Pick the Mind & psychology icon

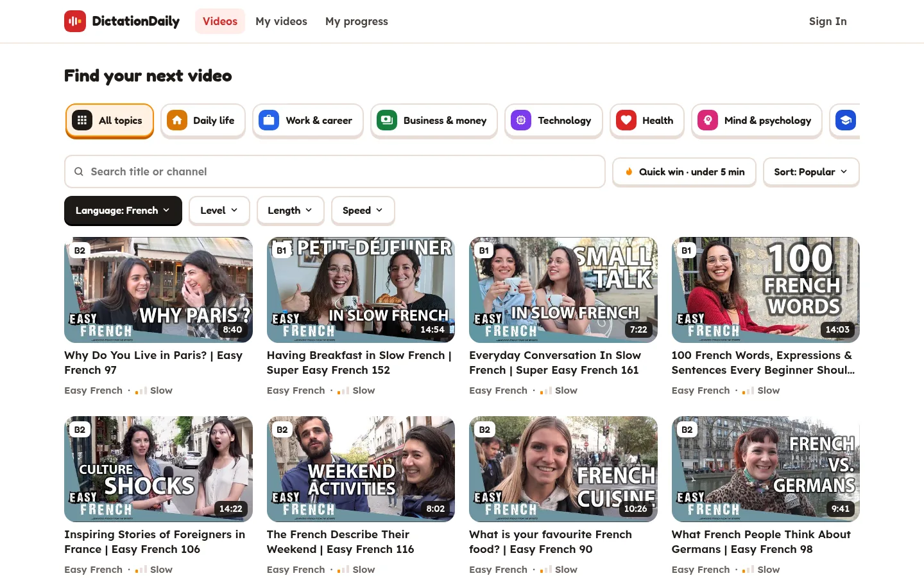click(708, 120)
